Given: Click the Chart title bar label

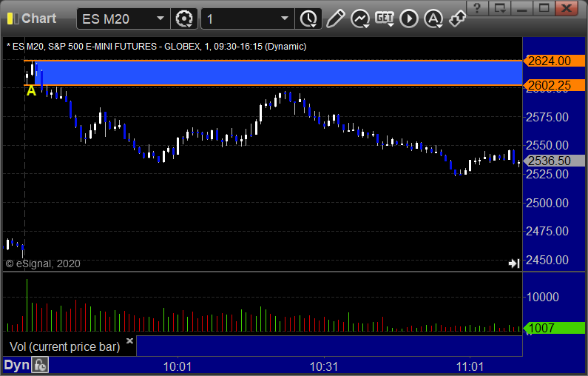Looking at the screenshot, I should [x=38, y=19].
